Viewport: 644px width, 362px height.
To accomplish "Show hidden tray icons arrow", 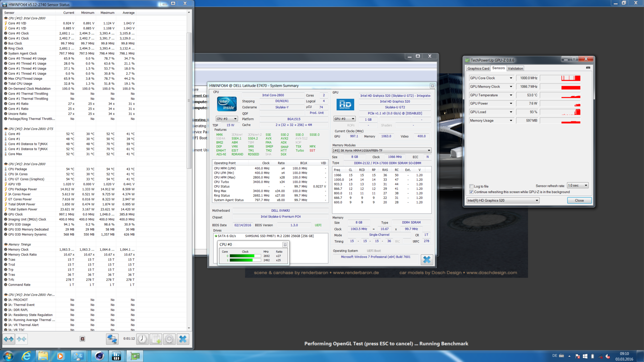I will [569, 356].
